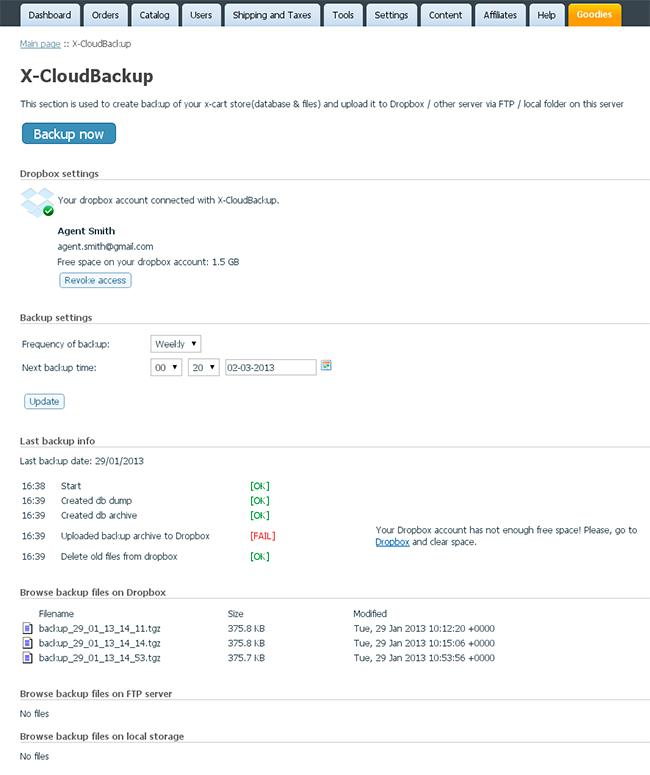Screen dimensions: 650x775
Task: Click the Agent Smith account name
Action: 86,231
